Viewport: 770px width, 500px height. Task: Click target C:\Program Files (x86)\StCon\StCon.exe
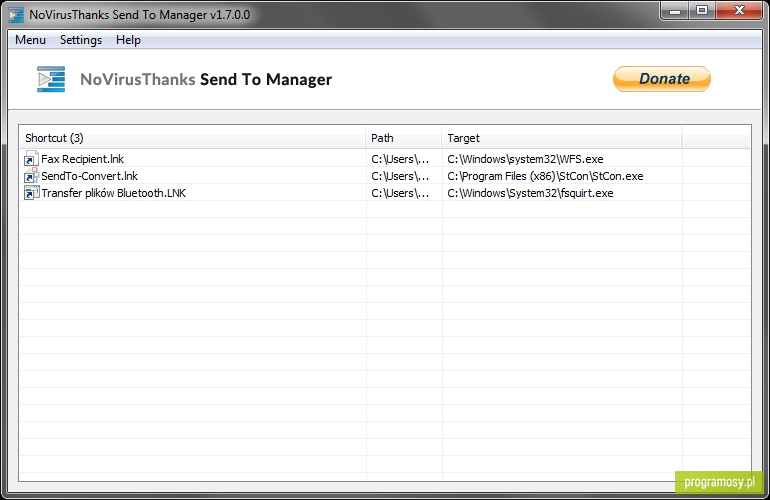click(545, 176)
